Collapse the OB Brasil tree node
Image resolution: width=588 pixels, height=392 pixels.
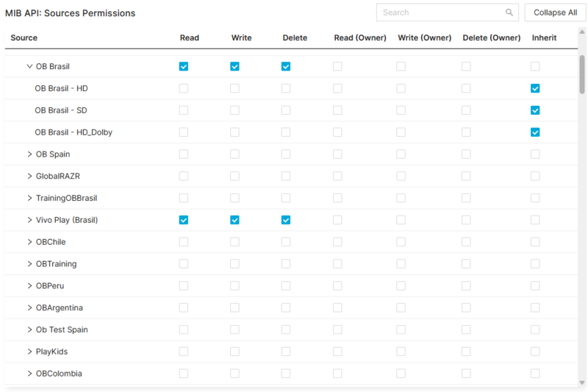pos(29,66)
